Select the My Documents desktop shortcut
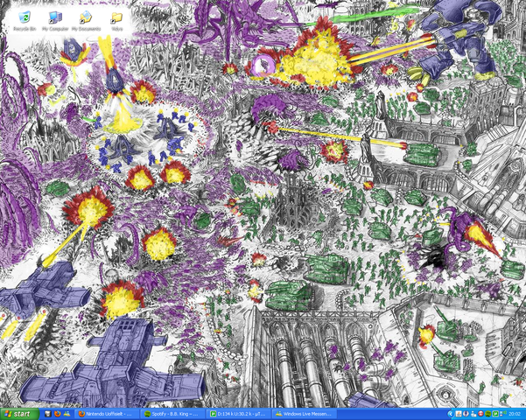This screenshot has width=526, height=420. (x=87, y=21)
